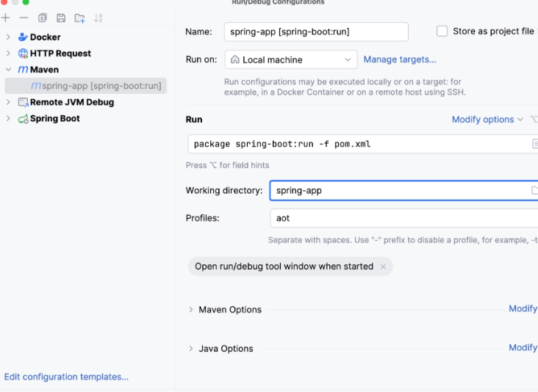Click the Run section heading
Viewport: 538px width, 392px height.
tap(194, 120)
